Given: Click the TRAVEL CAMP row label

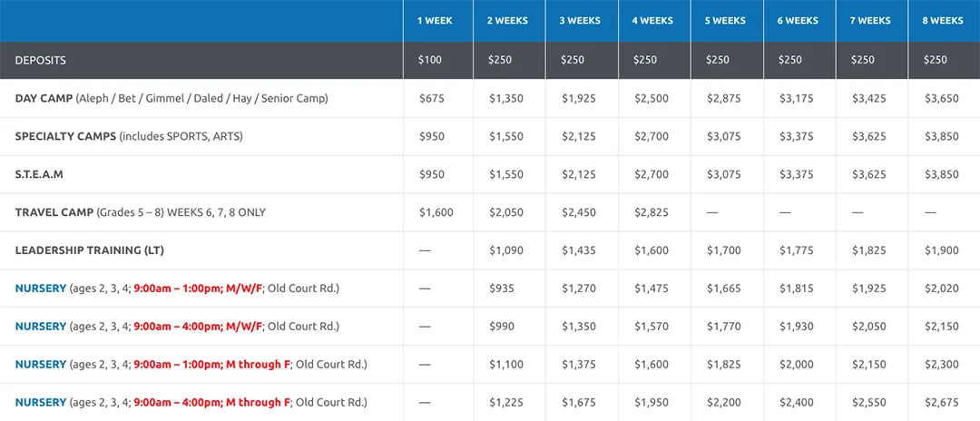Looking at the screenshot, I should [x=54, y=212].
